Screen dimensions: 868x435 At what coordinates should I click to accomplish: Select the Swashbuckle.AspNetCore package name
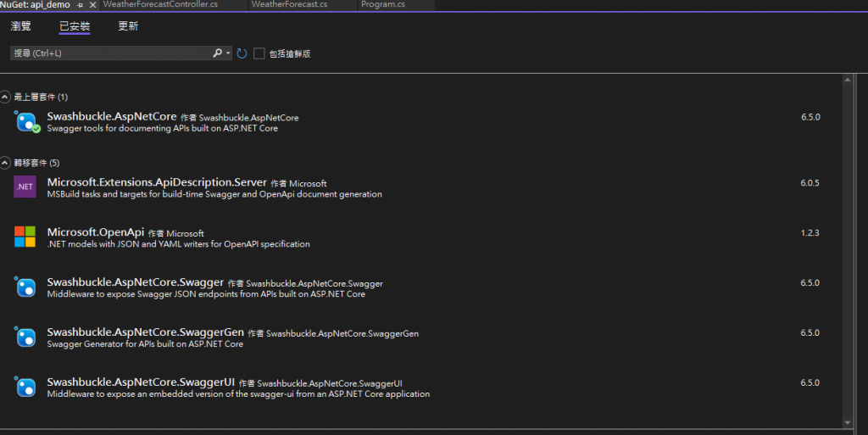pyautogui.click(x=112, y=116)
